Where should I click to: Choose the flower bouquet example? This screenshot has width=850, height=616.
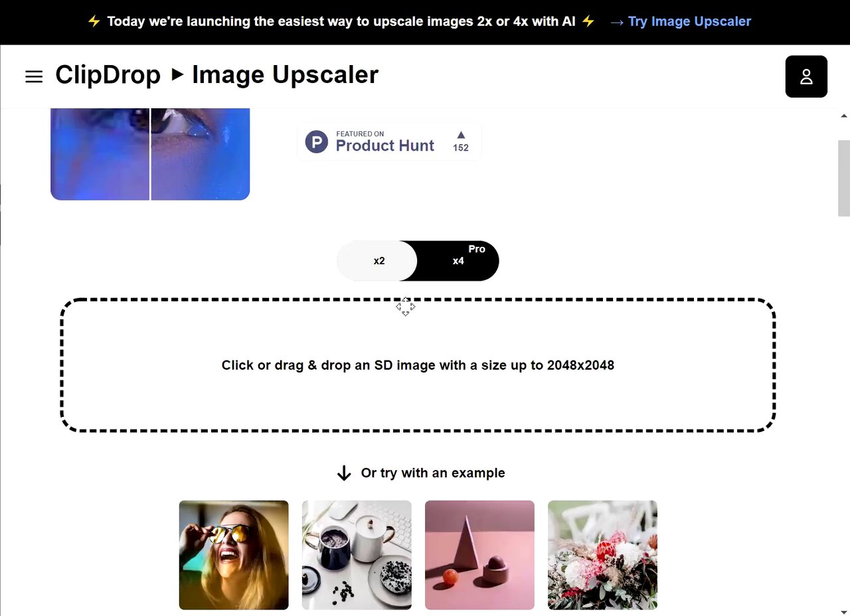[x=602, y=555]
